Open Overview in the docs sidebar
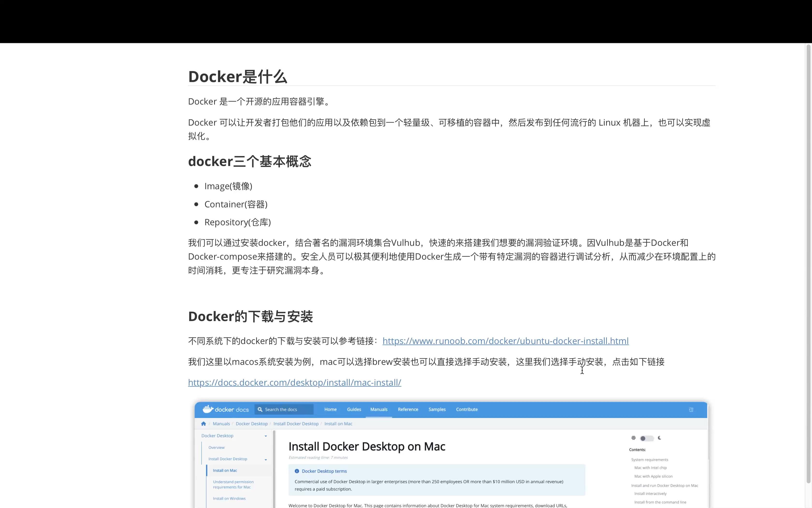Image resolution: width=812 pixels, height=508 pixels. coord(217,448)
